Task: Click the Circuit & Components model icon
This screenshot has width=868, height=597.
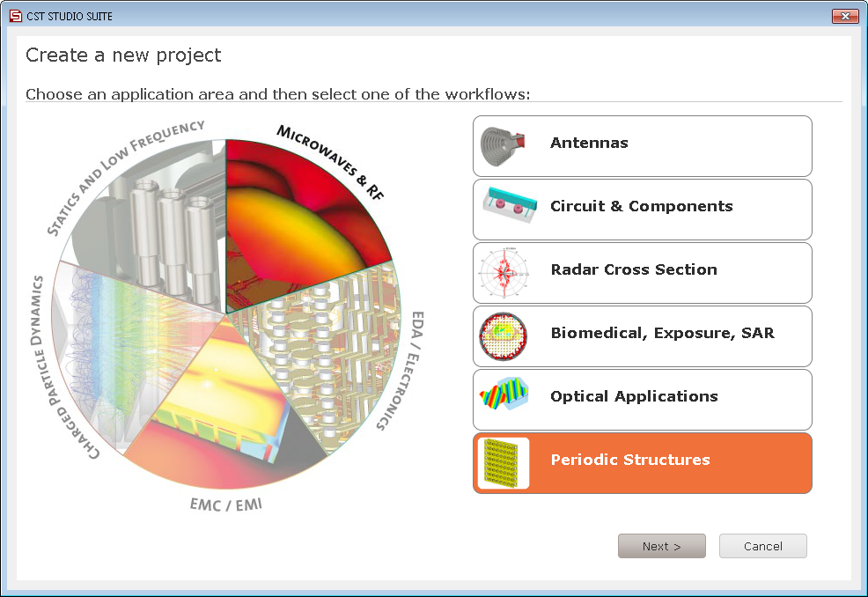Action: tap(510, 205)
